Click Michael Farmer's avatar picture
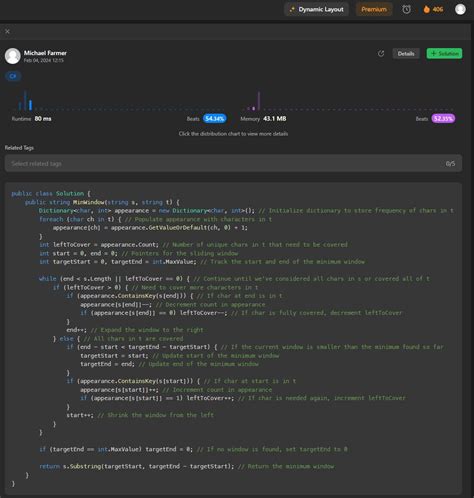This screenshot has height=498, width=474. [x=13, y=56]
